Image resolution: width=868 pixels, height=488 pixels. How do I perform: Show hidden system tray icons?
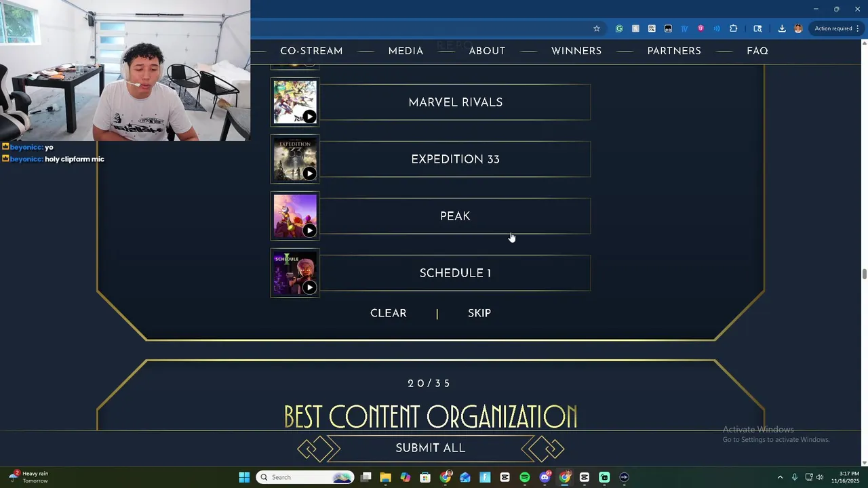pyautogui.click(x=780, y=477)
